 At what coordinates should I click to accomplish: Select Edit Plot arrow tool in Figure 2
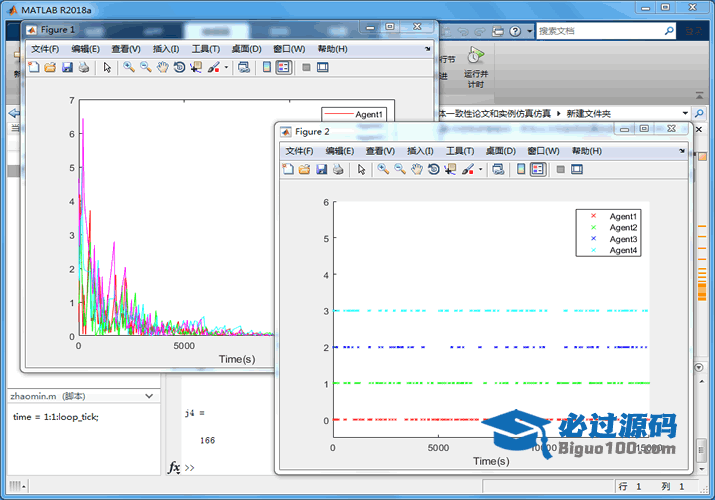click(362, 170)
